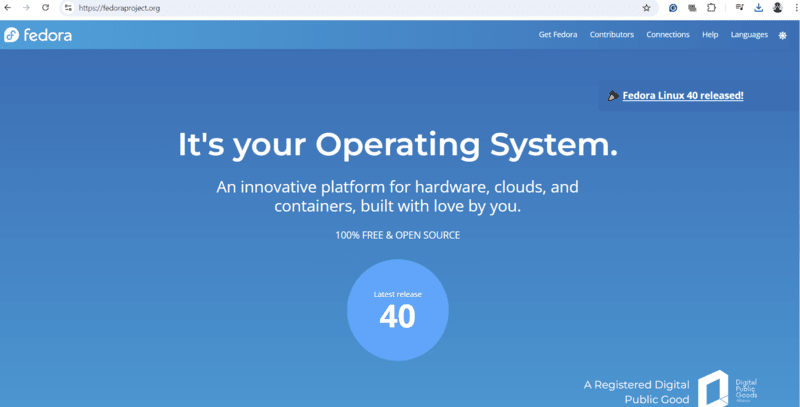Click the Latest release 40 circle
Screen dimensions: 800x407
[x=397, y=310]
